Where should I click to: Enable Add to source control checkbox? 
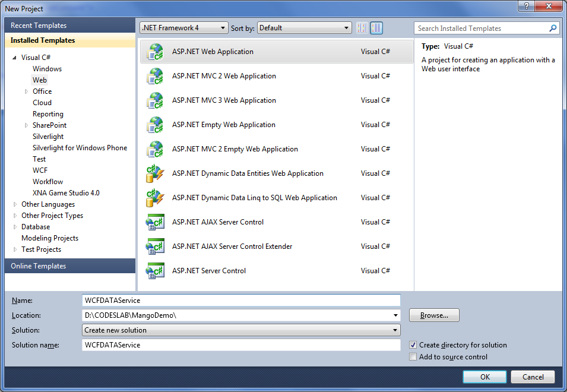point(413,357)
